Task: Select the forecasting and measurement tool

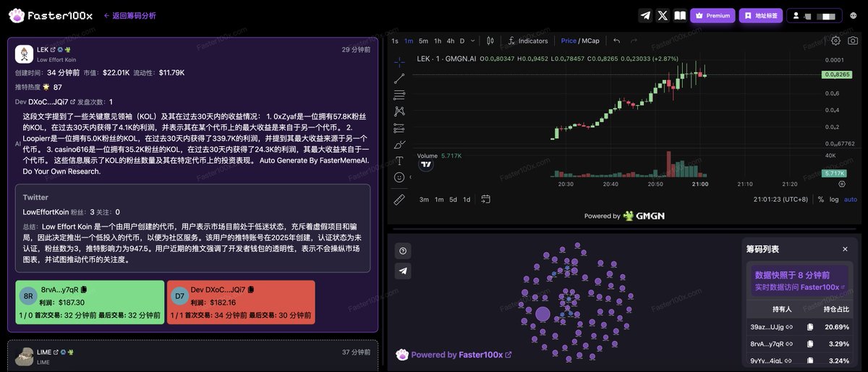Action: 399,128
